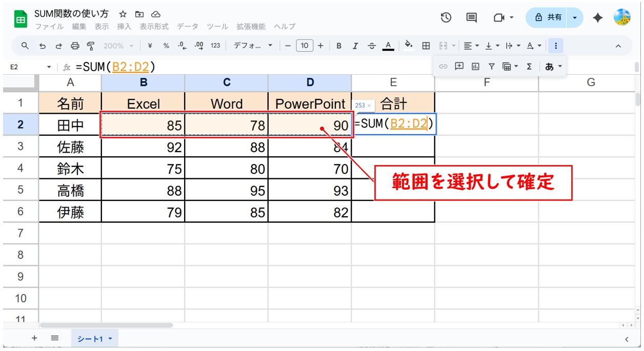The width and height of the screenshot is (644, 351).
Task: Click the print icon in toolbar
Action: pos(75,46)
